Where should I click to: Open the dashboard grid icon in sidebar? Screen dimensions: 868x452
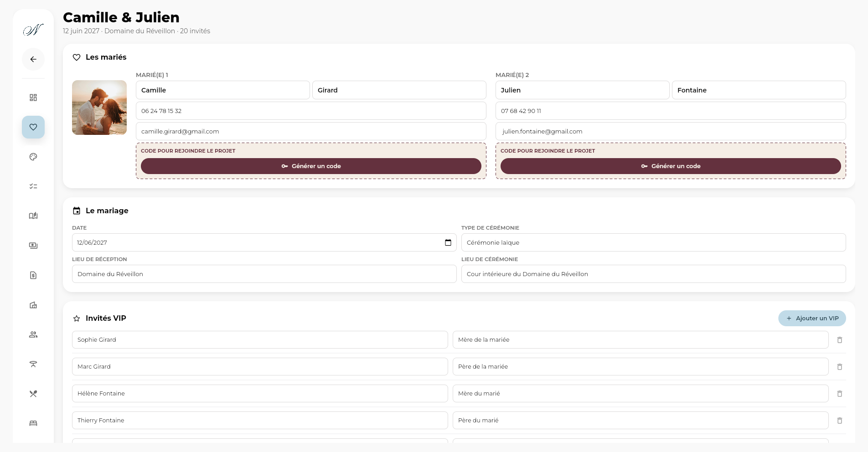point(33,98)
